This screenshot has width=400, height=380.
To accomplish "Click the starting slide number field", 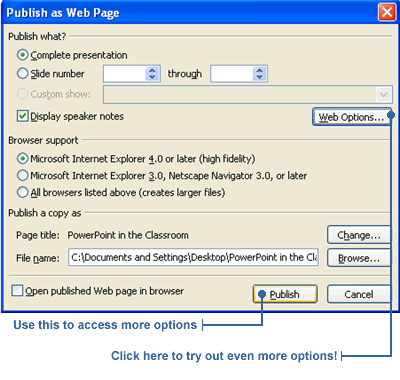I will pos(125,74).
